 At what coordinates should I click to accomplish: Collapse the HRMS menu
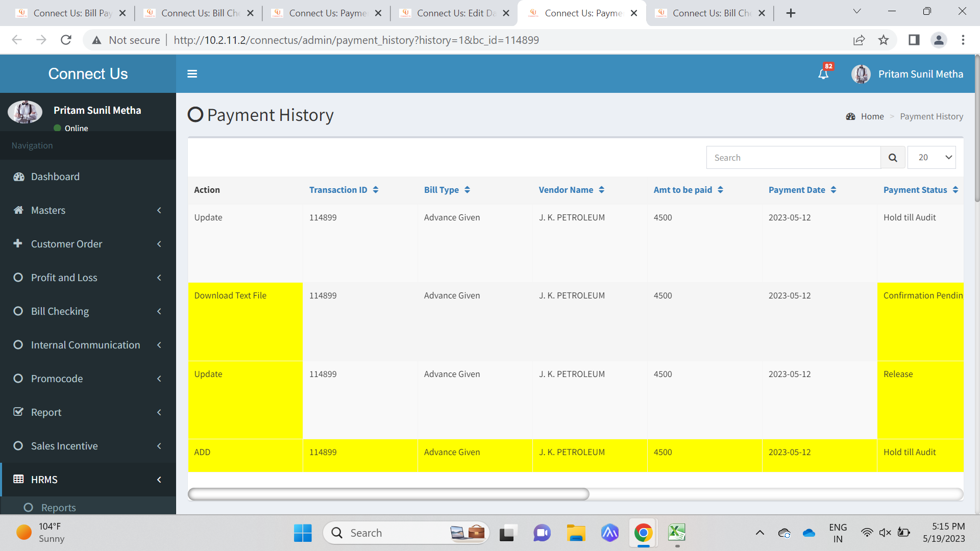tap(88, 480)
